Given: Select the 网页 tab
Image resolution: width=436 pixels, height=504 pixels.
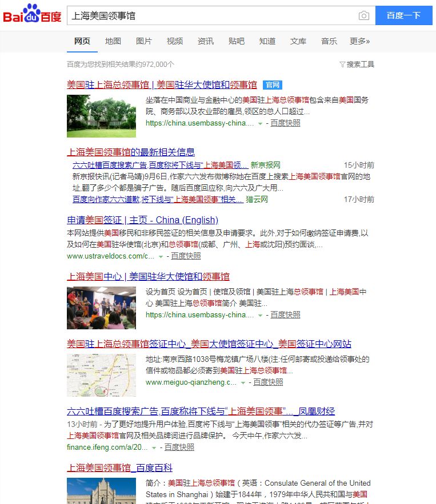Looking at the screenshot, I should 82,41.
